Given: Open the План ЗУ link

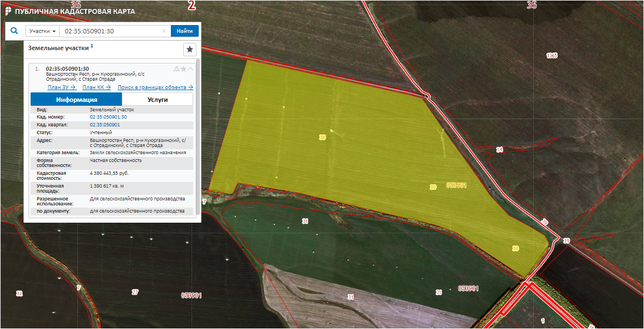Looking at the screenshot, I should [x=61, y=87].
